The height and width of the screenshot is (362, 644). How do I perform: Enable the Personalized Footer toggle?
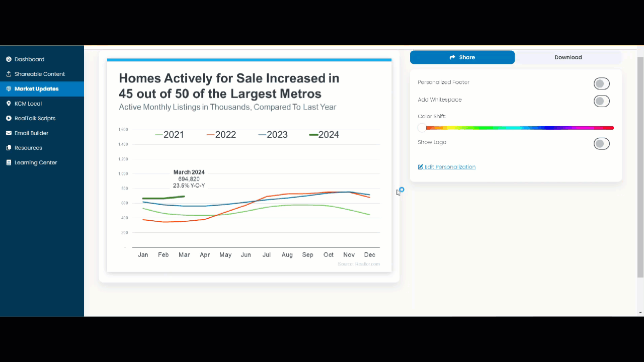(x=601, y=83)
